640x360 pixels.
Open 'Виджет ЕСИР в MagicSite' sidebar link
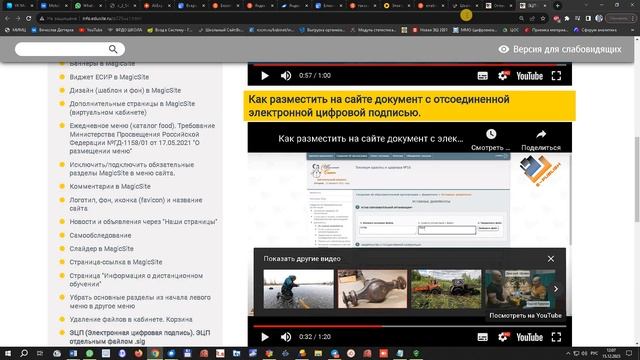[109, 77]
